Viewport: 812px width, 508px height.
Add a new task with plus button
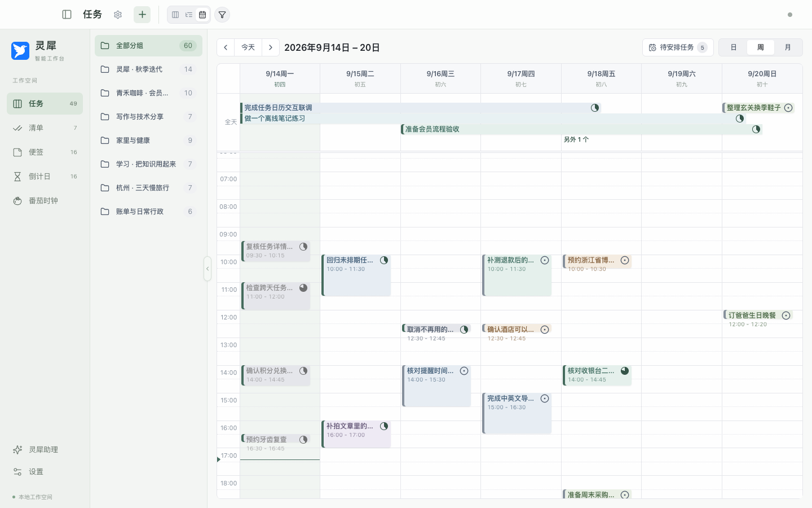coord(142,15)
